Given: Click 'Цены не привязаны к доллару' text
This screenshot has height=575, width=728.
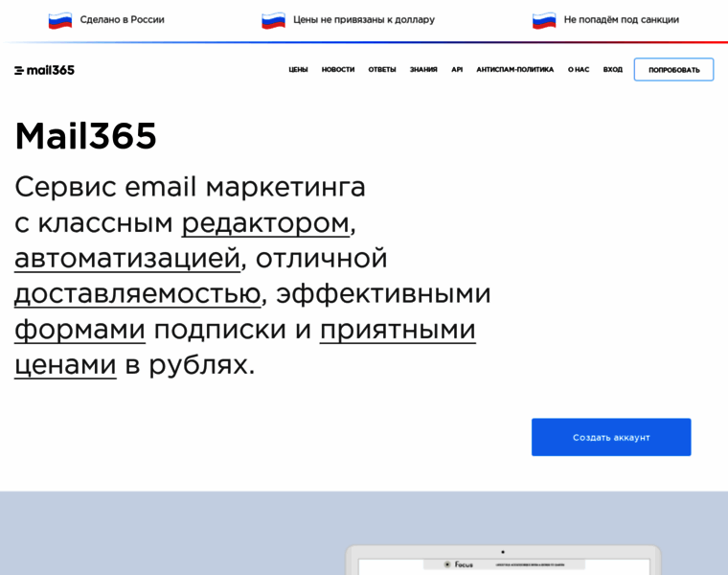Looking at the screenshot, I should 364,19.
